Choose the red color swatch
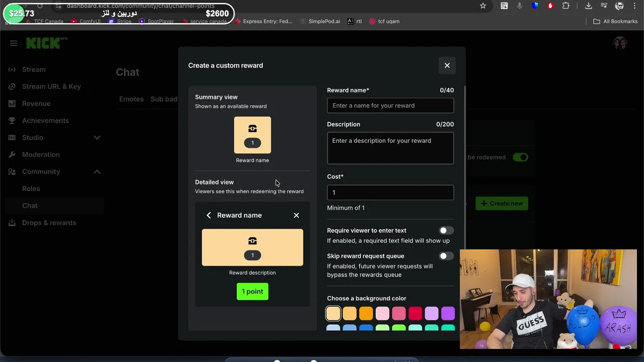Viewport: 644px width, 362px height. point(415,314)
